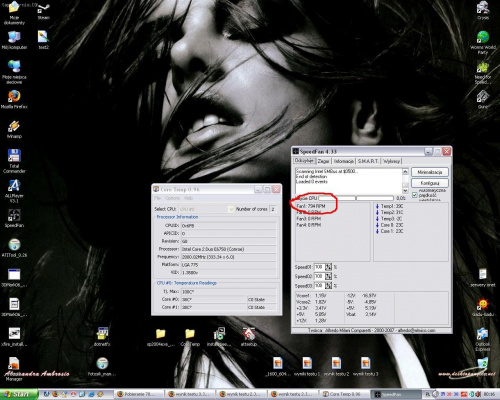Activate the SpeedFan taskbar button
This screenshot has width=500, height=400.
[396, 394]
